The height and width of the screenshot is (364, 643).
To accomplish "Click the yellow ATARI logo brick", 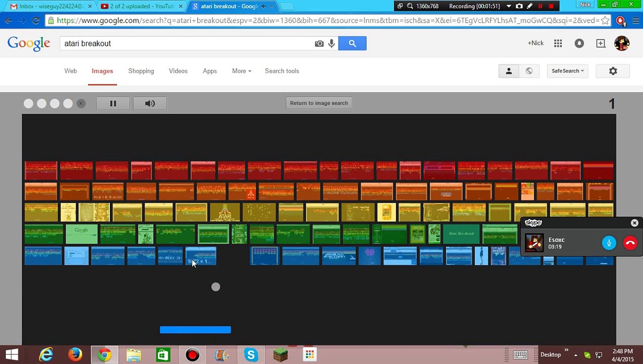I will pos(225,212).
